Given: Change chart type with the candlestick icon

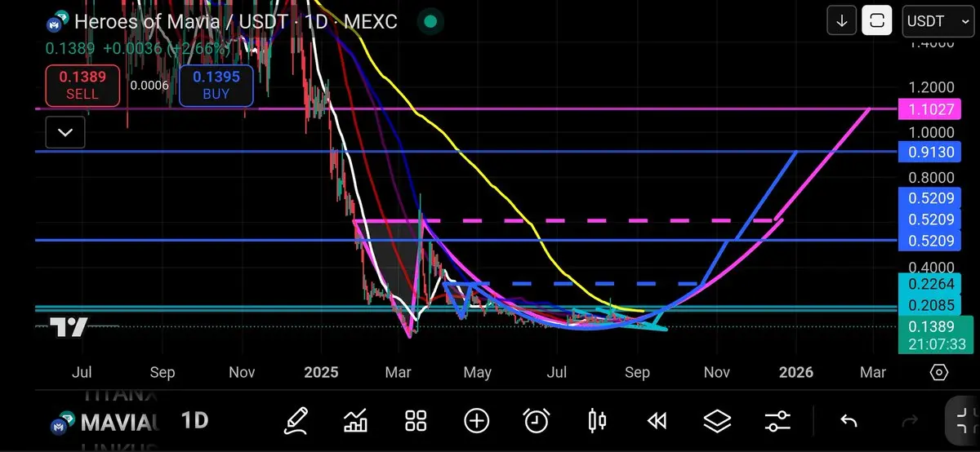Looking at the screenshot, I should coord(597,421).
